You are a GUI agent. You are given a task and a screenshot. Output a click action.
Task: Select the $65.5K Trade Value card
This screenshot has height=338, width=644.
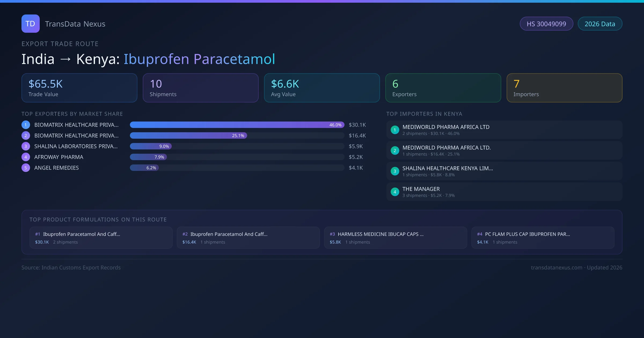79,88
